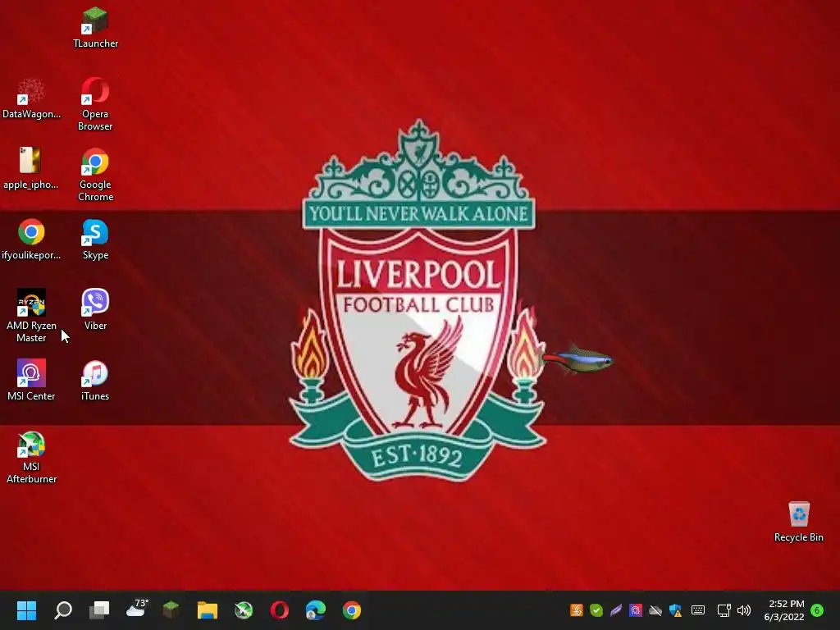Select the Recycle Bin icon

point(799,522)
